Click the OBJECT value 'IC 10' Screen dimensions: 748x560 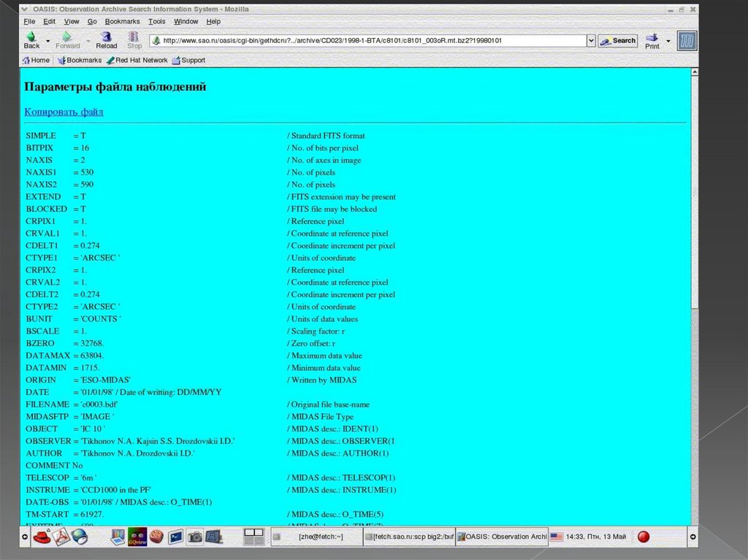pyautogui.click(x=93, y=429)
